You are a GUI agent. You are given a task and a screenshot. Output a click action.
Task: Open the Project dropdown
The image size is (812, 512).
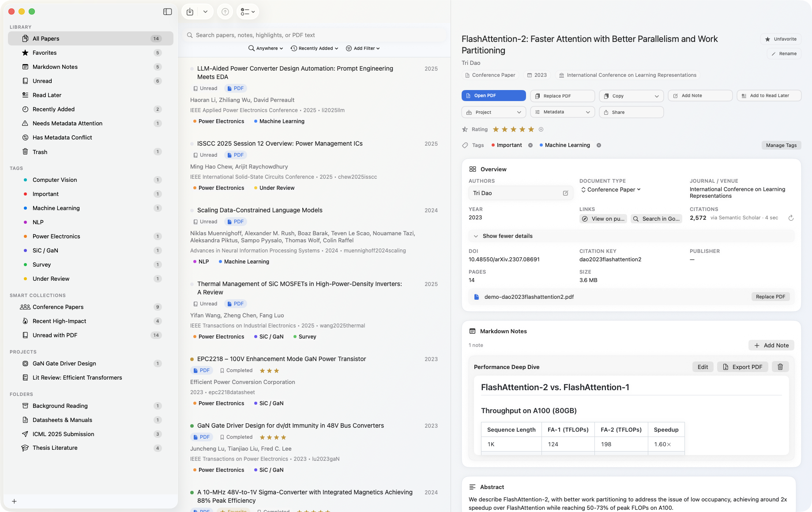493,112
